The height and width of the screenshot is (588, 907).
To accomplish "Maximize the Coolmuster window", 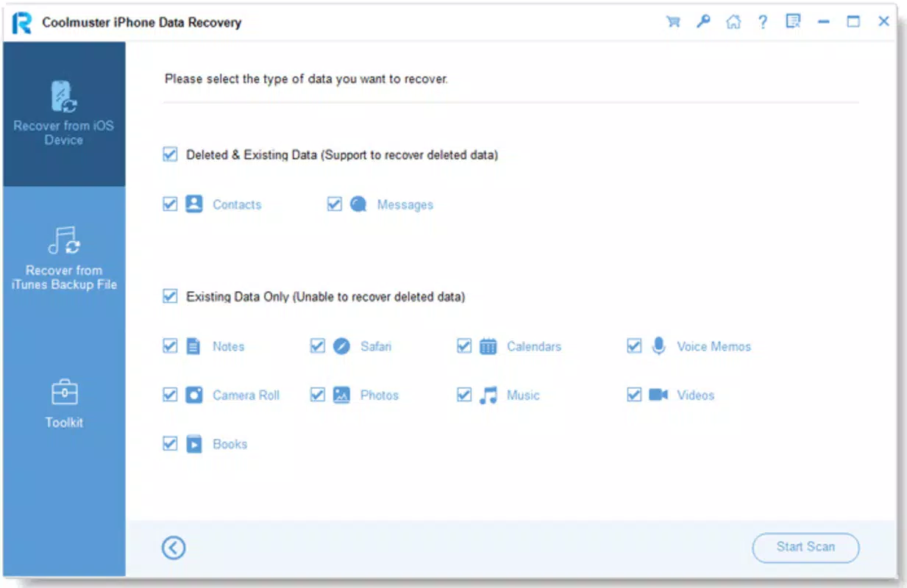I will click(853, 22).
